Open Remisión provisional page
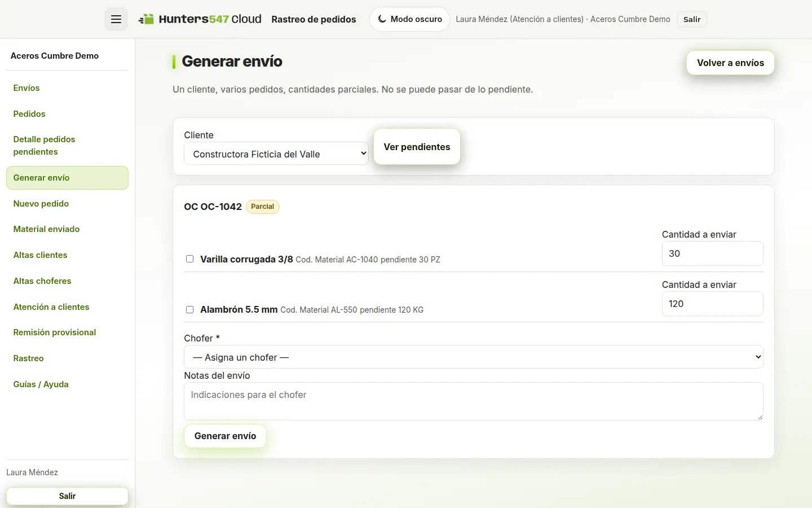This screenshot has width=812, height=508. click(67, 332)
